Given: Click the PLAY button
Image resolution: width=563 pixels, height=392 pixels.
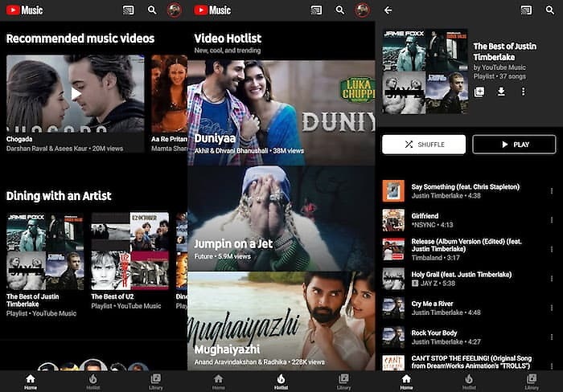Looking at the screenshot, I should coord(514,145).
